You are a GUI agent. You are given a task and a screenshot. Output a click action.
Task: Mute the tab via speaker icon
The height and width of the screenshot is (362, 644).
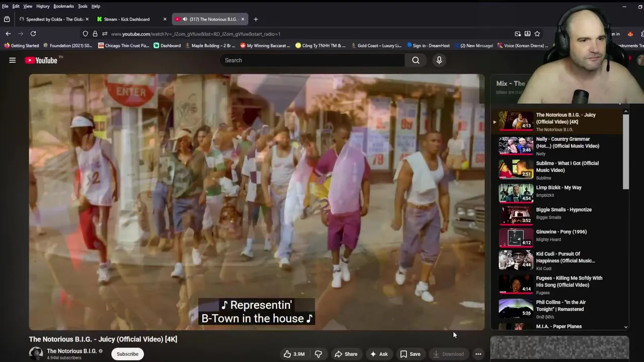tap(185, 19)
